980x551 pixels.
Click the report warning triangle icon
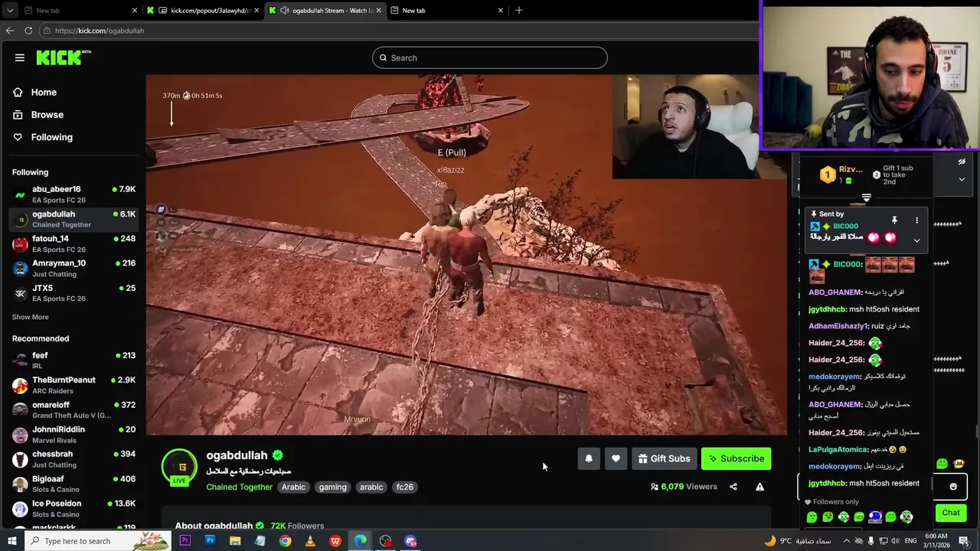tap(759, 487)
